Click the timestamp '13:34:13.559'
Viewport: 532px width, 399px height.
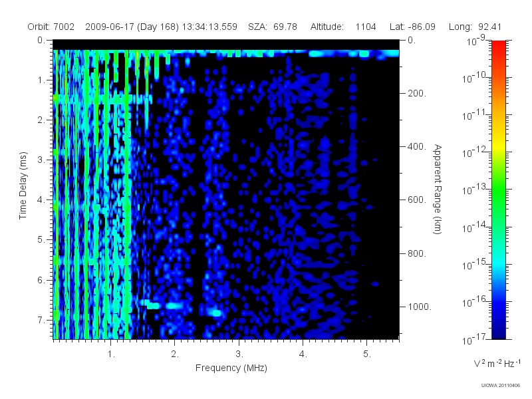click(209, 27)
